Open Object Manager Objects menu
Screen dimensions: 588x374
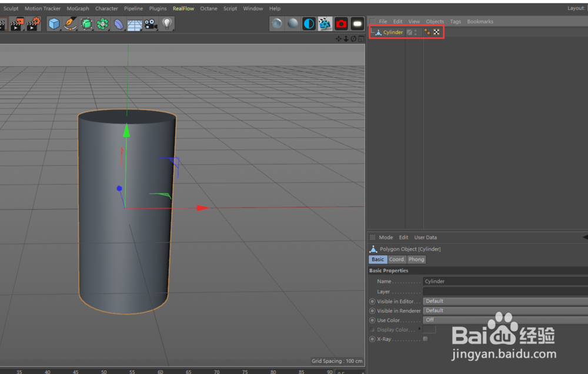[435, 21]
